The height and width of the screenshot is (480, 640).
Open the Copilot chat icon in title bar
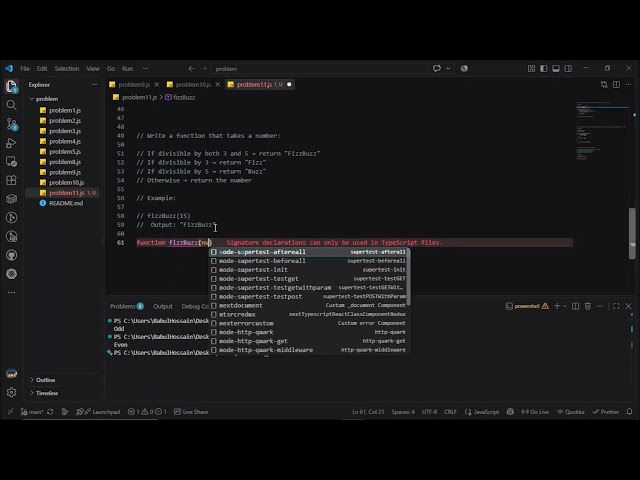(x=437, y=69)
